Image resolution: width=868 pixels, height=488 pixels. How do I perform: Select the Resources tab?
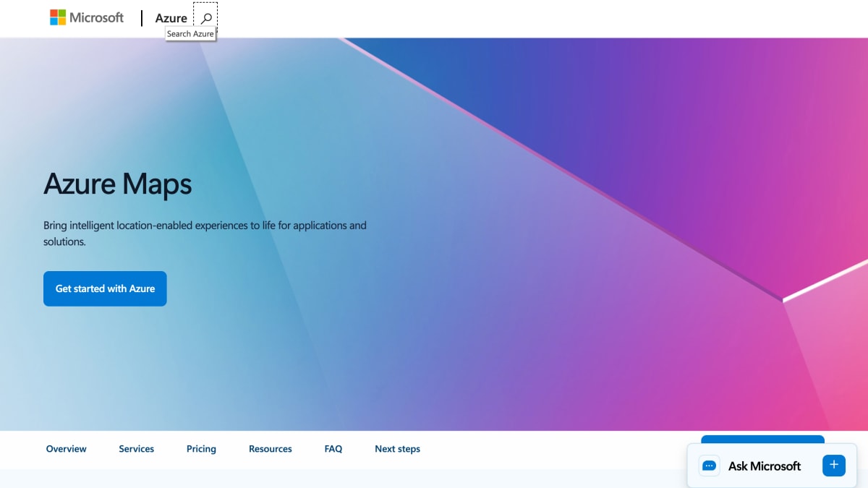point(270,449)
